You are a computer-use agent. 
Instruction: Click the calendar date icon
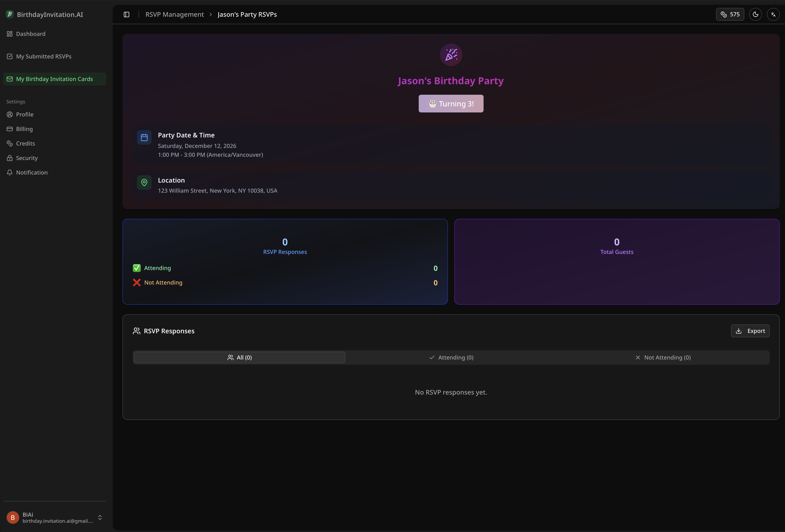point(144,137)
